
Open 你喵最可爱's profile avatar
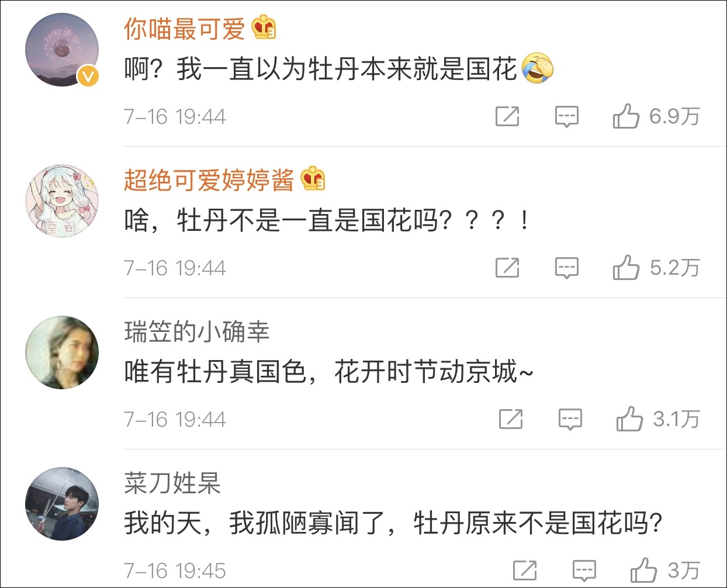pyautogui.click(x=62, y=50)
